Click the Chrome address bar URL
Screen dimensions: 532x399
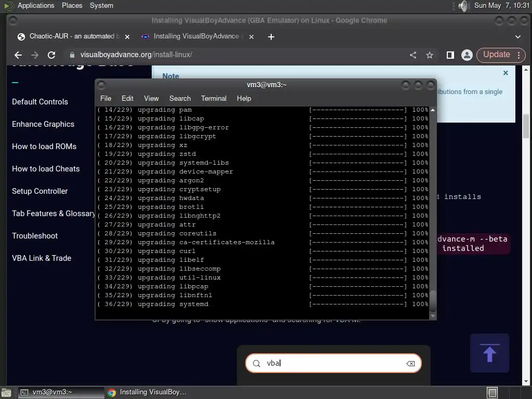(136, 55)
